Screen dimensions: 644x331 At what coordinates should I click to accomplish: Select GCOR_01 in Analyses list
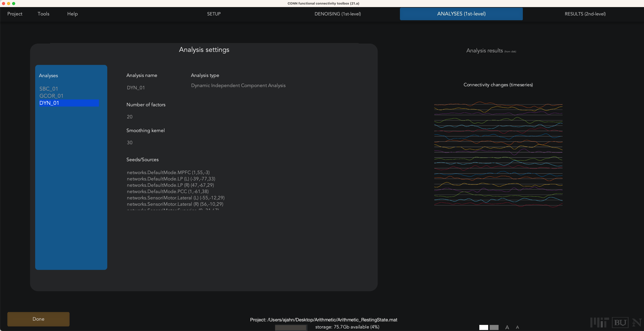[x=69, y=96]
